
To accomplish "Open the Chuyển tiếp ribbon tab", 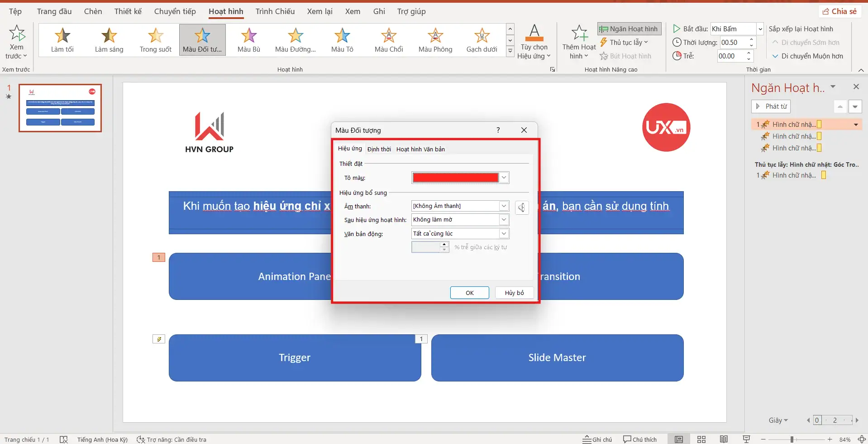I will click(x=175, y=11).
